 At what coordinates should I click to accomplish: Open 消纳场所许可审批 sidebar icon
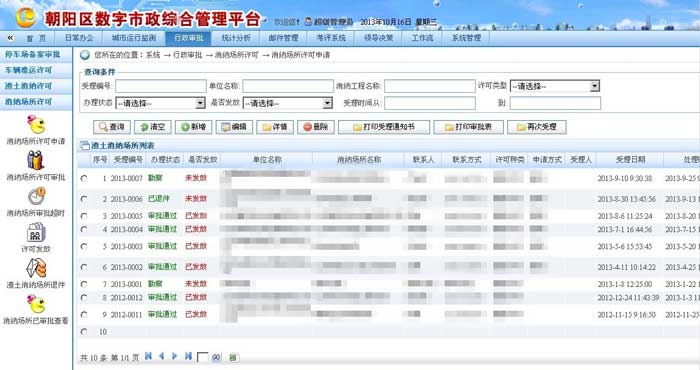[x=36, y=160]
